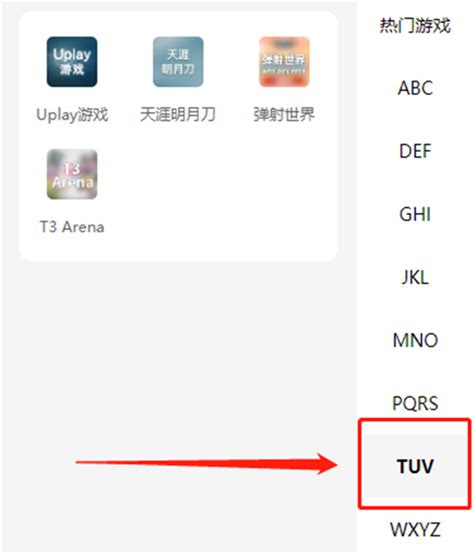Click the Uplay游戏 text label
Screen dimensions: 474x554
coord(72,115)
